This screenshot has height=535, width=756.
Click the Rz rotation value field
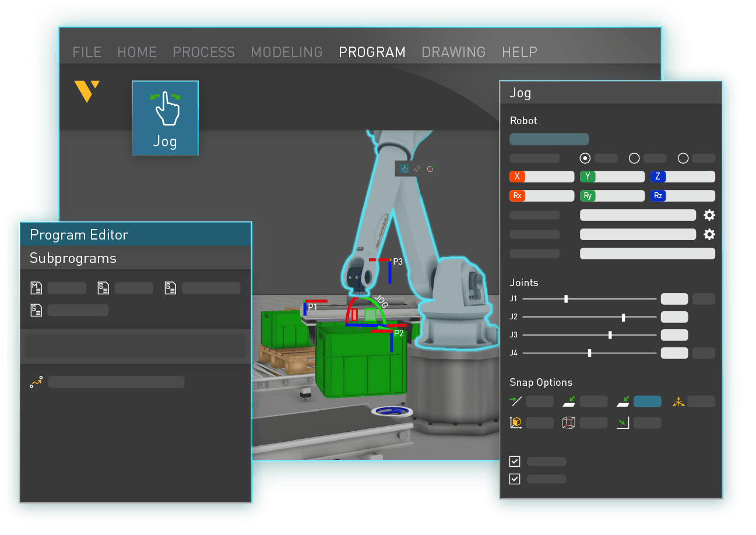[689, 196]
